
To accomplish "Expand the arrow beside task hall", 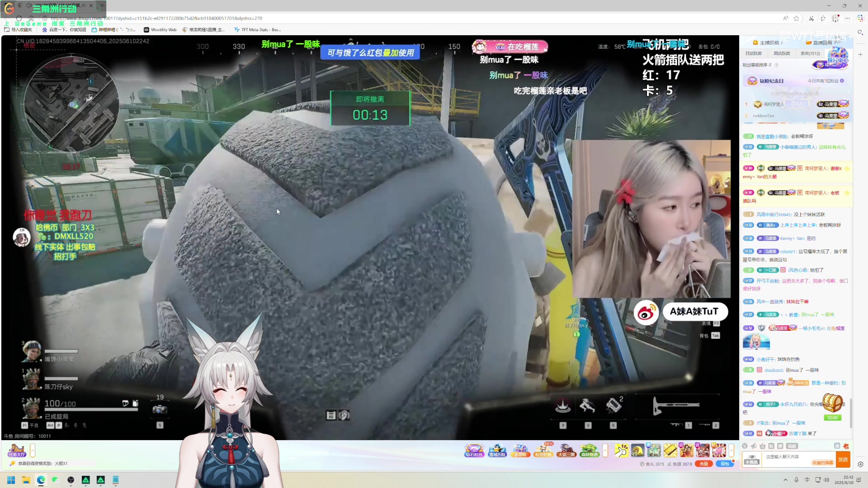I will pos(33,450).
